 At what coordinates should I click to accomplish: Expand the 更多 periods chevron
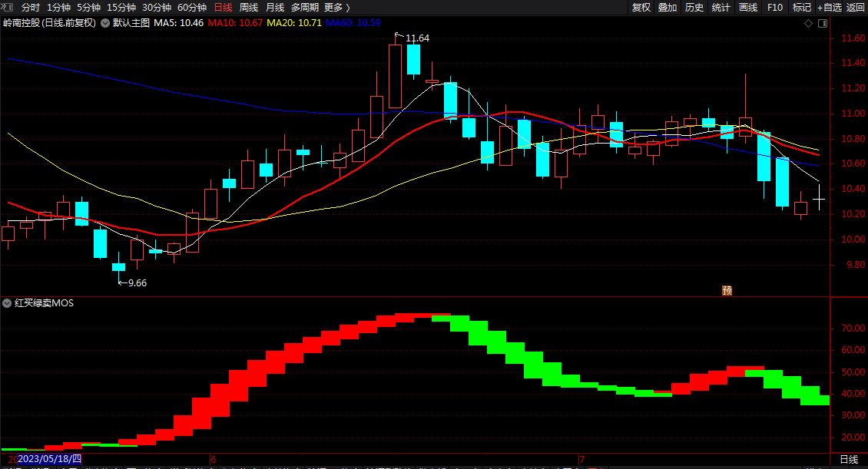click(348, 7)
